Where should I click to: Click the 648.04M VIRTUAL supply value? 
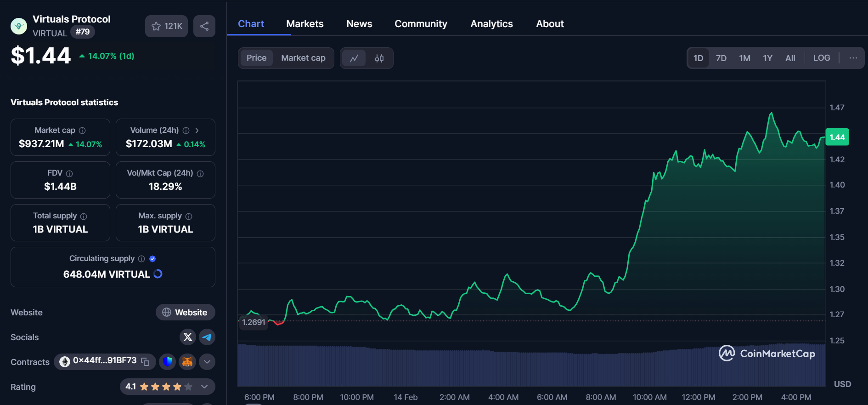pyautogui.click(x=107, y=274)
